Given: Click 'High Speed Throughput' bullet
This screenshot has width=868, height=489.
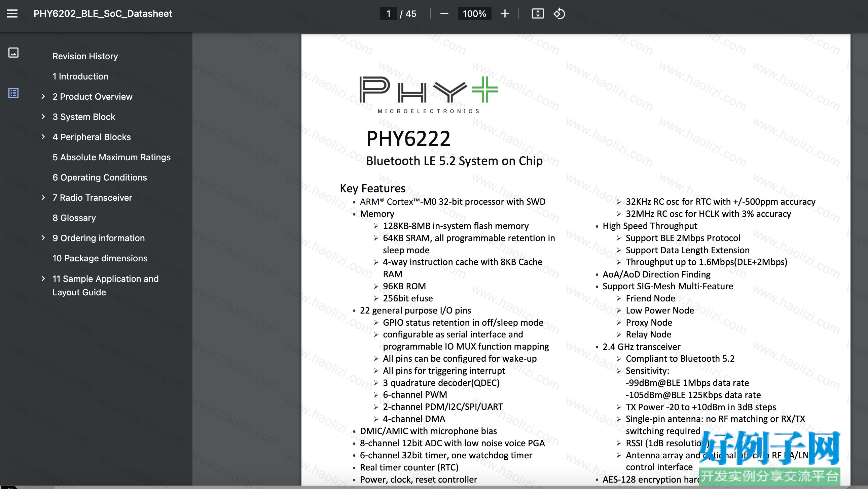Looking at the screenshot, I should pos(650,226).
